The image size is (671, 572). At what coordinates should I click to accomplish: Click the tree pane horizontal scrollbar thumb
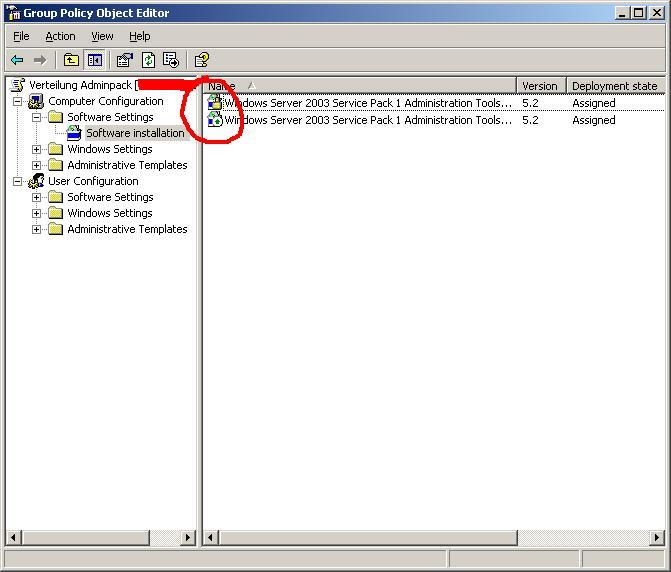tap(86, 537)
